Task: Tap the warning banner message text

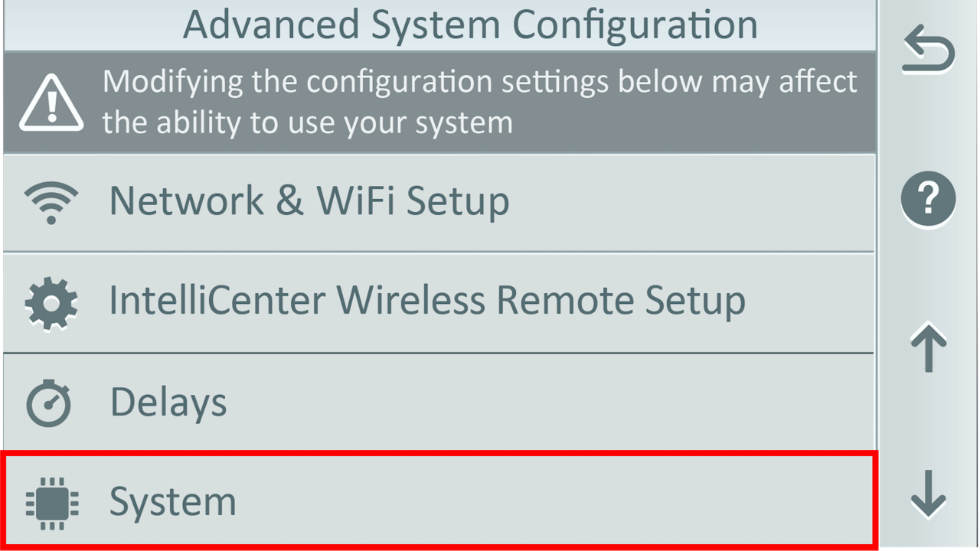Action: [x=481, y=101]
